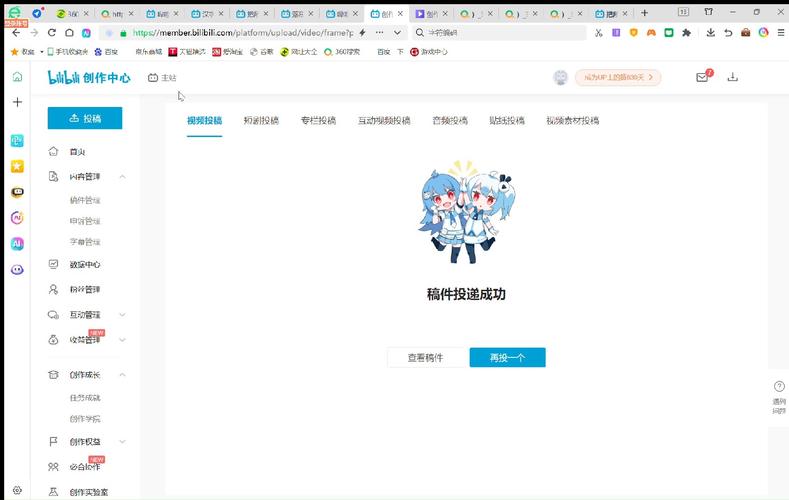
Task: Open 首页 home icon in creator sidebar
Action: [53, 151]
